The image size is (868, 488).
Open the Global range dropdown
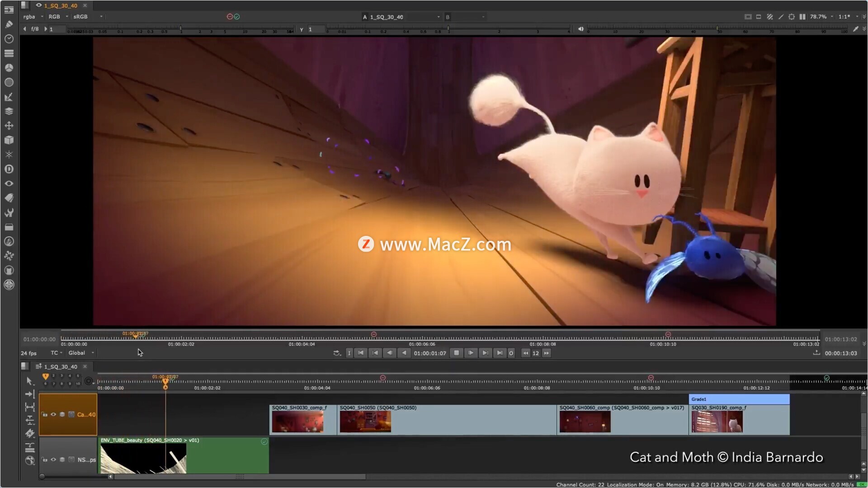tap(81, 353)
